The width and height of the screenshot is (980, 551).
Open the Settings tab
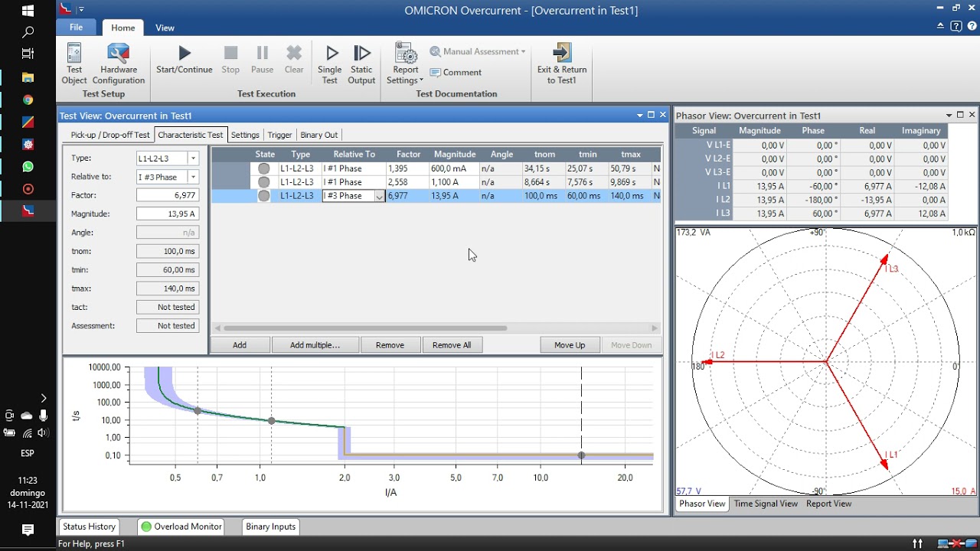click(245, 135)
